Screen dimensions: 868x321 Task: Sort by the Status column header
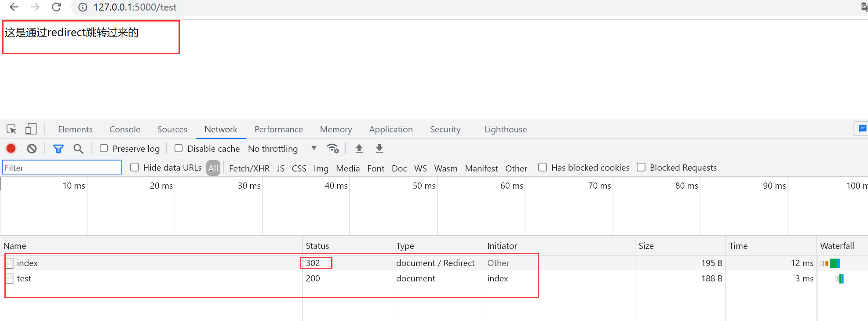click(347, 246)
